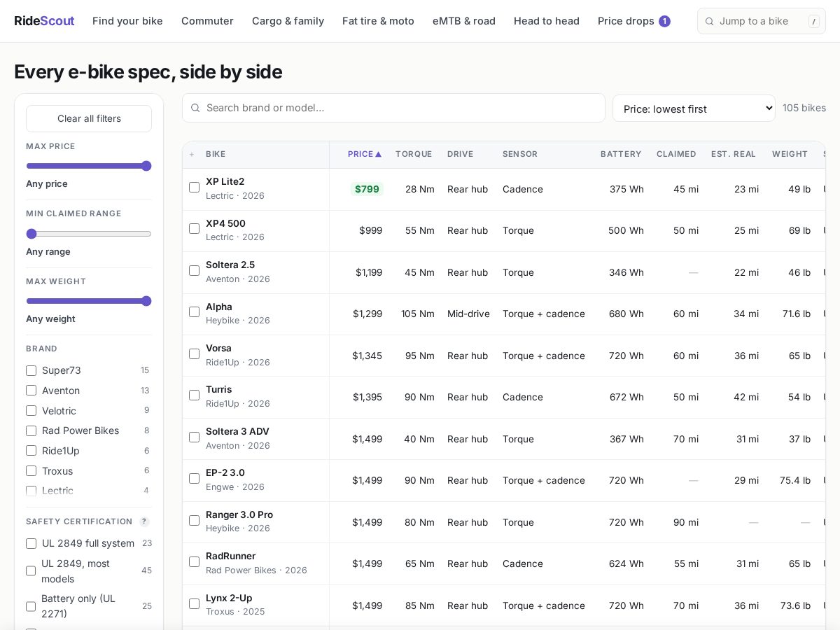Viewport: 840px width, 630px height.
Task: Check UL 2849, most models filter
Action: [x=31, y=571]
